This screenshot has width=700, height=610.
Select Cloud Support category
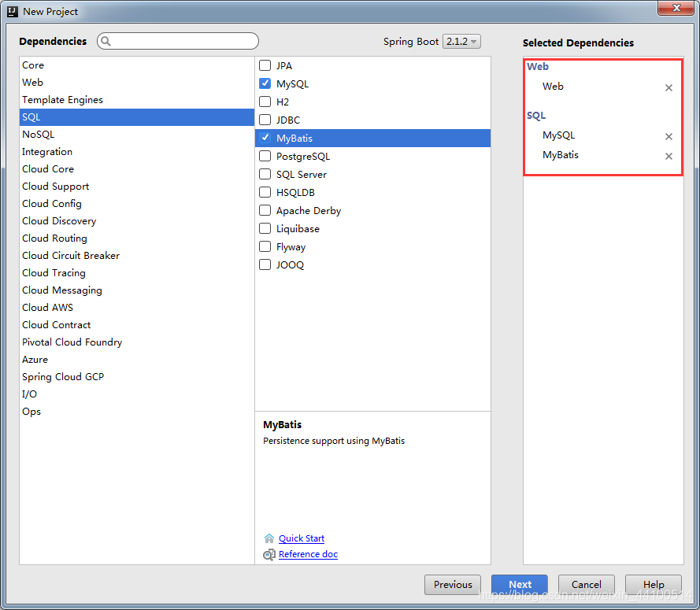(x=136, y=187)
